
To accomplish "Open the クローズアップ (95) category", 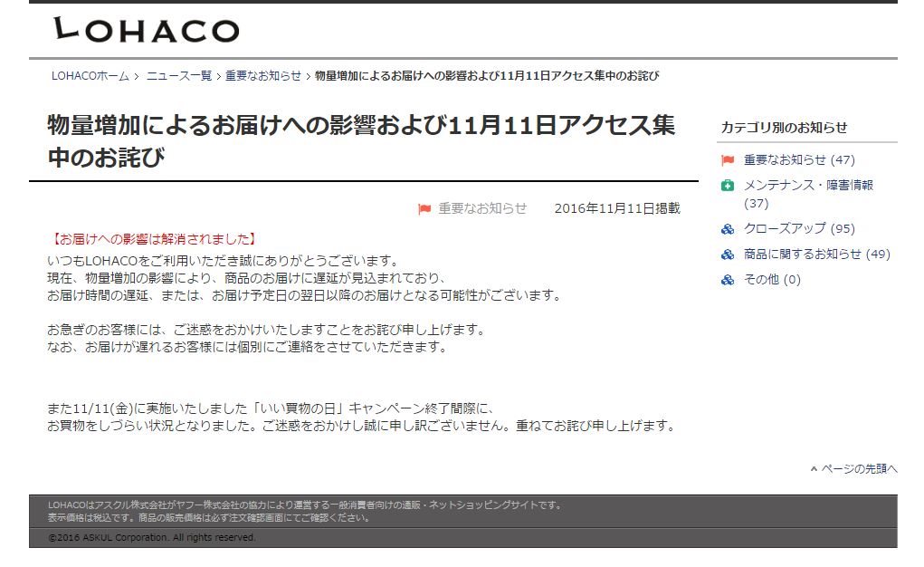I will coord(799,229).
